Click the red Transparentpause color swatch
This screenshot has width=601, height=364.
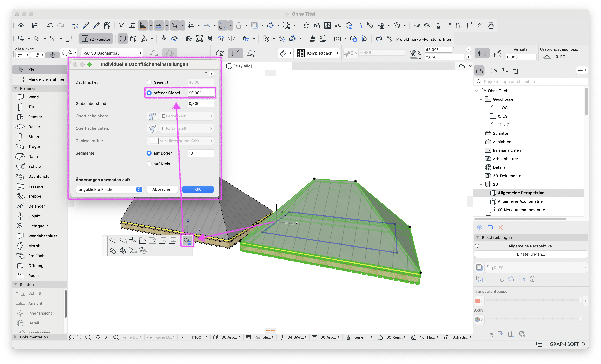(478, 301)
